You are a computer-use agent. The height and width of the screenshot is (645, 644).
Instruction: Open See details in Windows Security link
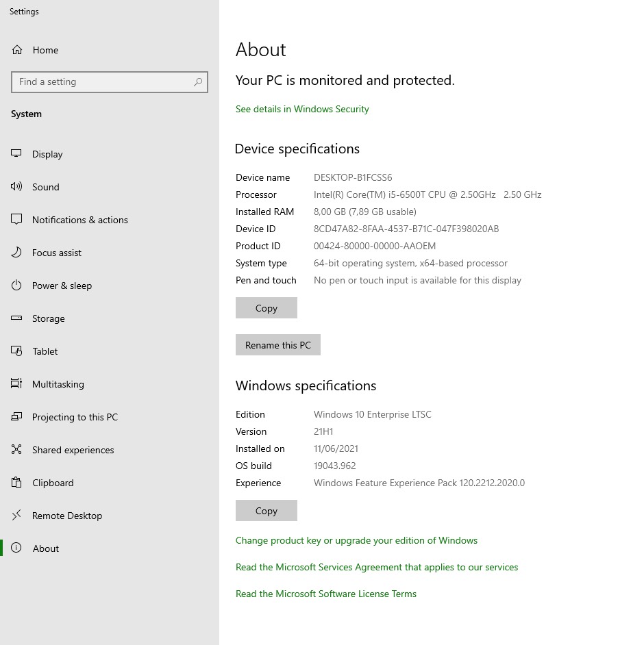[302, 109]
